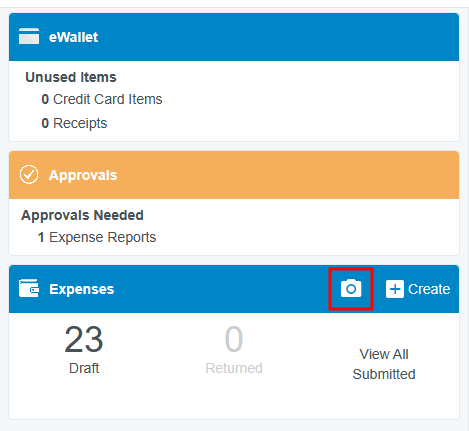This screenshot has width=469, height=431.
Task: Click the plus icon next to Create
Action: pyautogui.click(x=395, y=289)
